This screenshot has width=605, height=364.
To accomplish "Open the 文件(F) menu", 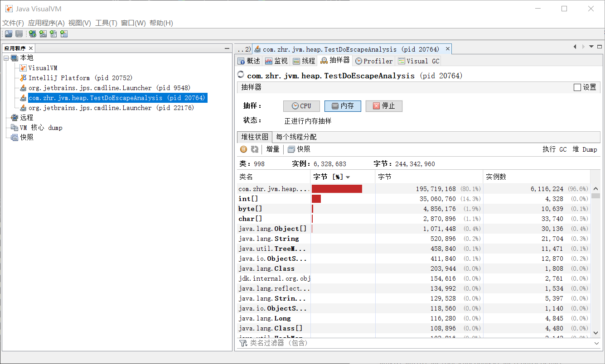I will click(13, 23).
